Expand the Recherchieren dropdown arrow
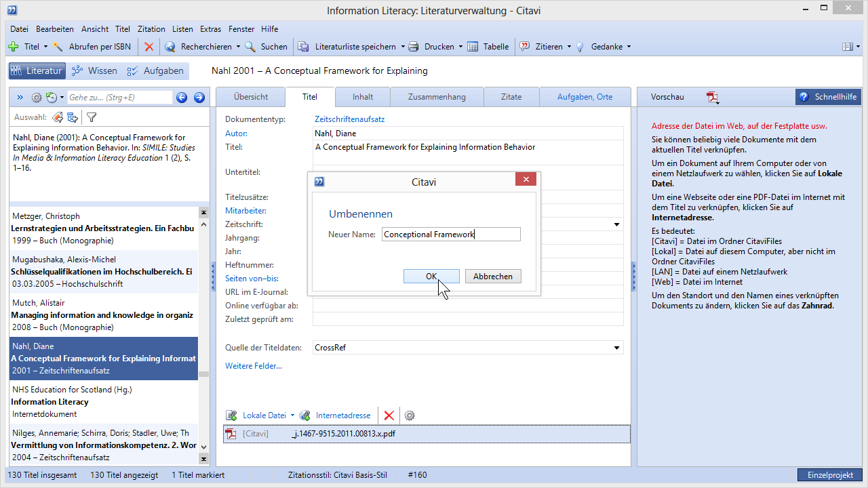 click(x=238, y=47)
